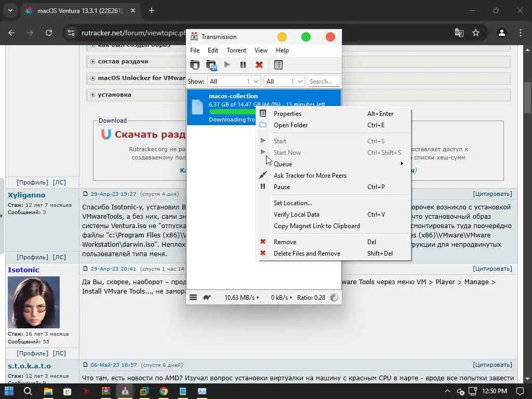This screenshot has width=532, height=399.
Task: Expand the macOS Unlocker for VMware spoiler
Action: point(92,78)
